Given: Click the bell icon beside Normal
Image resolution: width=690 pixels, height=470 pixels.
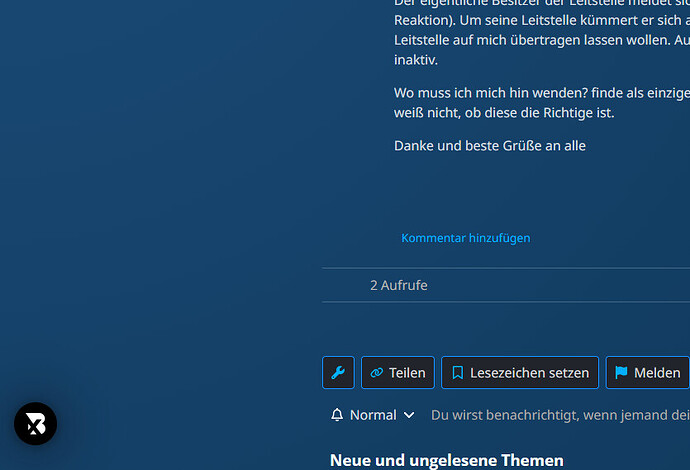Looking at the screenshot, I should point(337,415).
